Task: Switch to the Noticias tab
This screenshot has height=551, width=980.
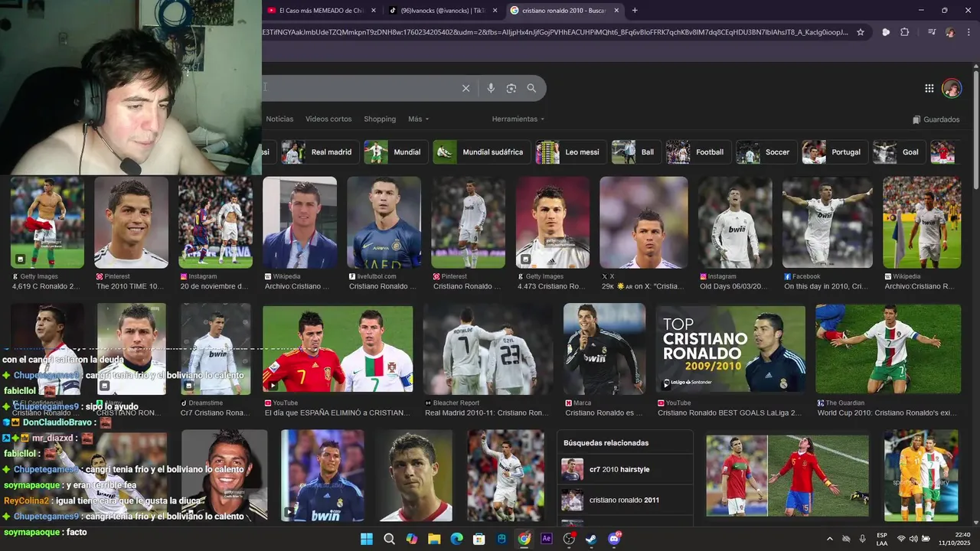Action: pos(279,119)
